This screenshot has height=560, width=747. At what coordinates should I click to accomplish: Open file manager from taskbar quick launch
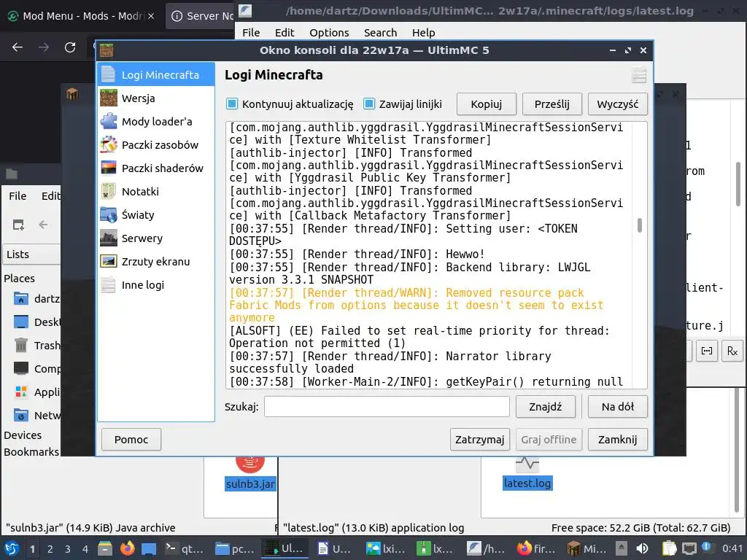coord(105,548)
